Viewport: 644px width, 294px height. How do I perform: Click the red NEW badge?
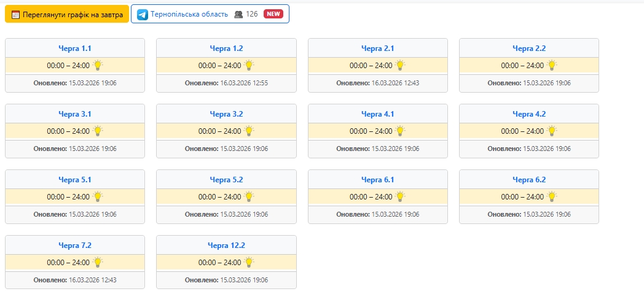(x=273, y=14)
